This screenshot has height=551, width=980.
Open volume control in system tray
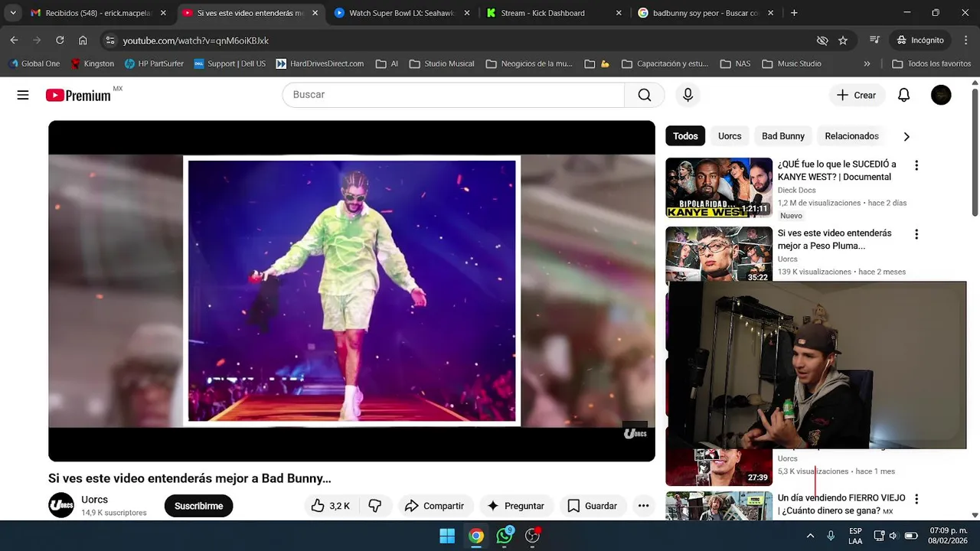pos(893,536)
